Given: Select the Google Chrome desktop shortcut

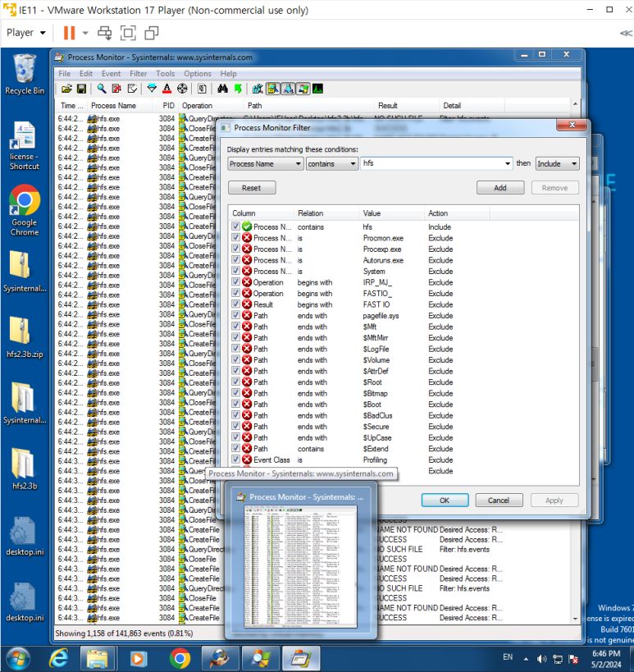Looking at the screenshot, I should click(25, 210).
